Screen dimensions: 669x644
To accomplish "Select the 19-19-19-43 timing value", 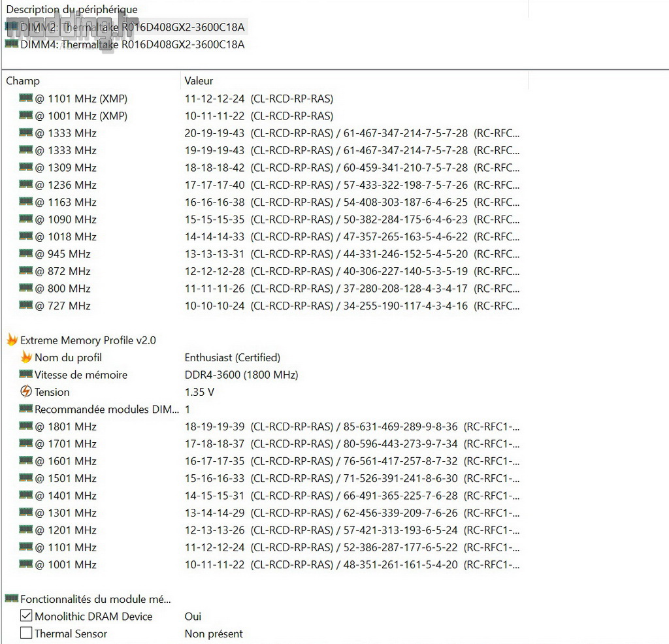I will click(214, 150).
